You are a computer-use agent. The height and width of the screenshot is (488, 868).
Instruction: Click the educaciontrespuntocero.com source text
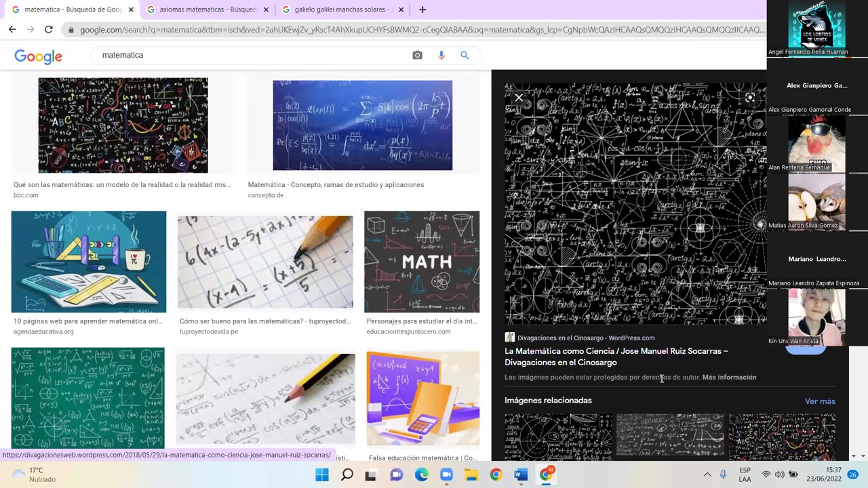click(408, 331)
